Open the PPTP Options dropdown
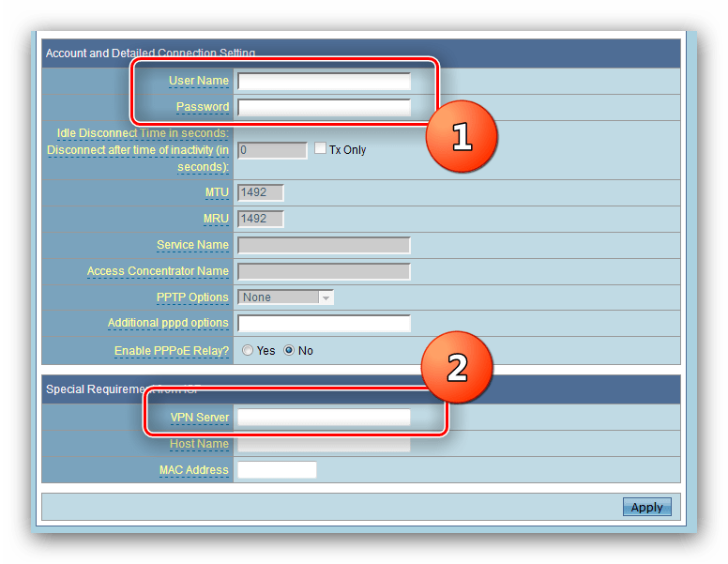Viewport: 728px width, 564px height. [285, 297]
